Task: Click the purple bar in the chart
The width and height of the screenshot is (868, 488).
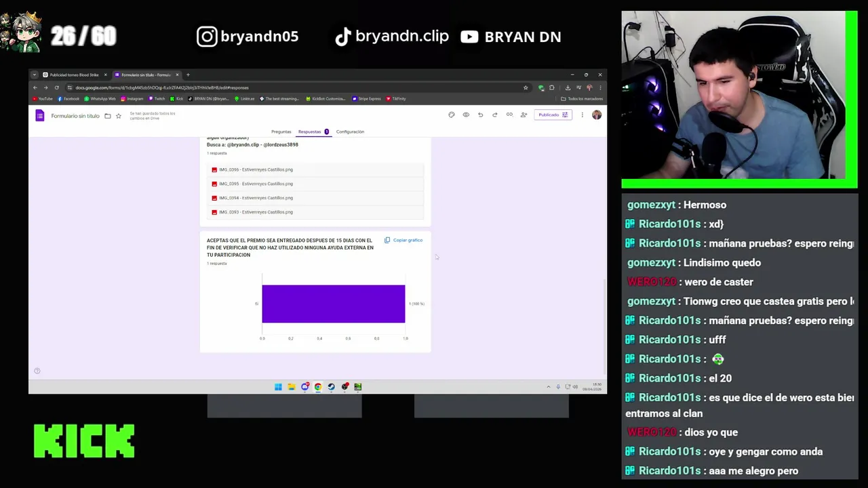Action: (x=334, y=304)
